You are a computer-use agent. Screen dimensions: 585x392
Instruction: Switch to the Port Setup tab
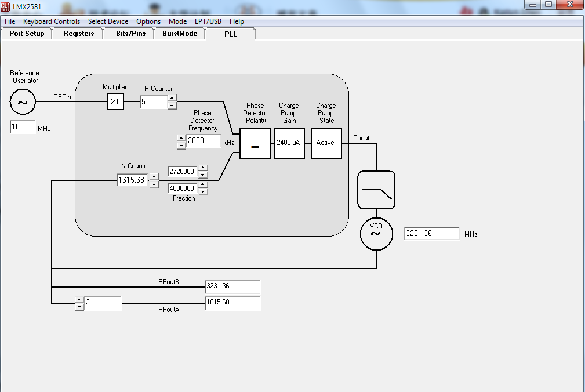click(x=27, y=34)
